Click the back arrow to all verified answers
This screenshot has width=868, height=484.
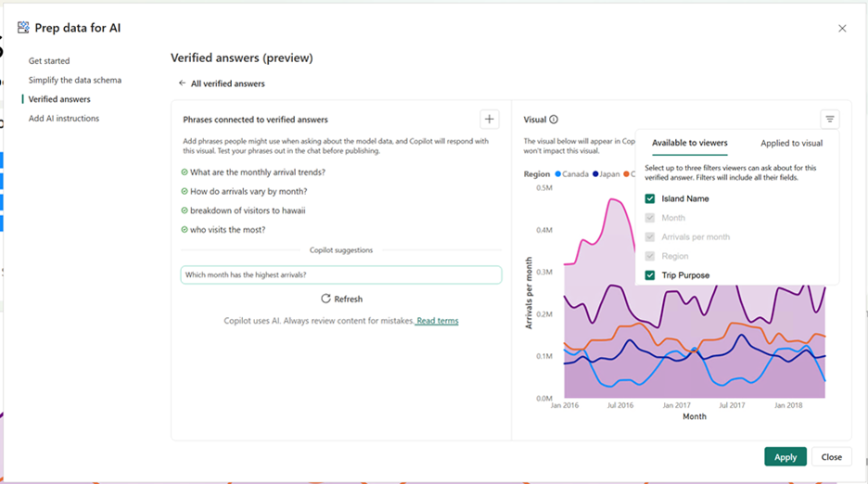[x=183, y=83]
